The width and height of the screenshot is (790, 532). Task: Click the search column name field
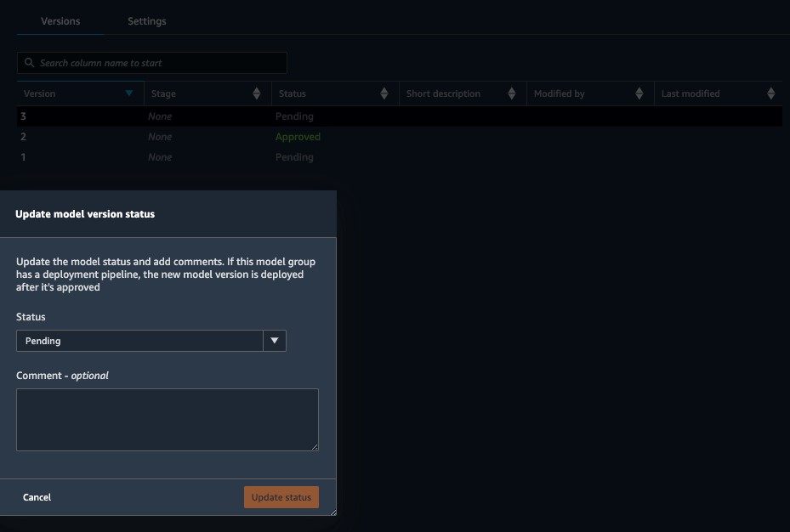tap(152, 63)
